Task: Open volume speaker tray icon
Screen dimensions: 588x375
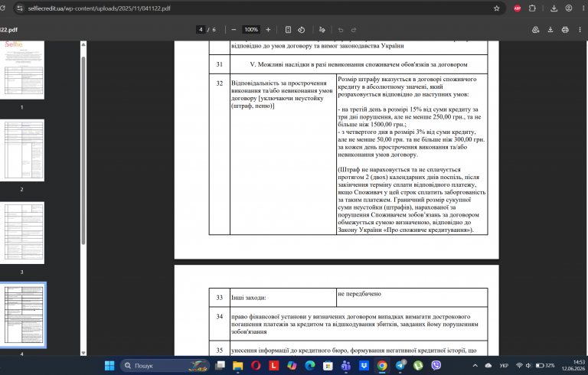Action: coord(528,365)
